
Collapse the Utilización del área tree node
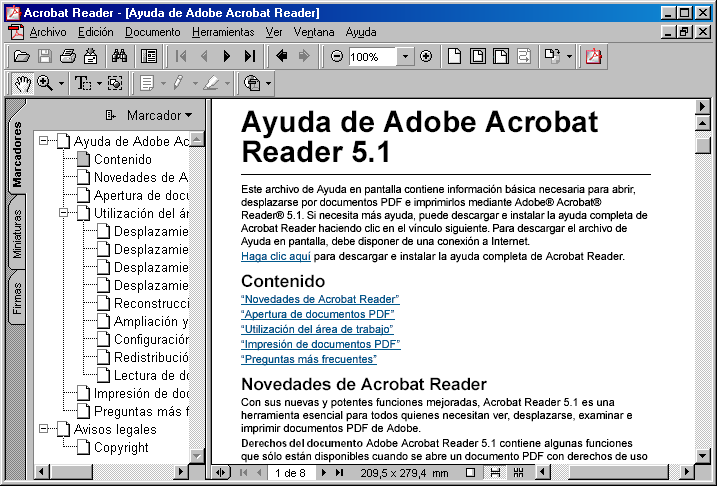pyautogui.click(x=62, y=213)
